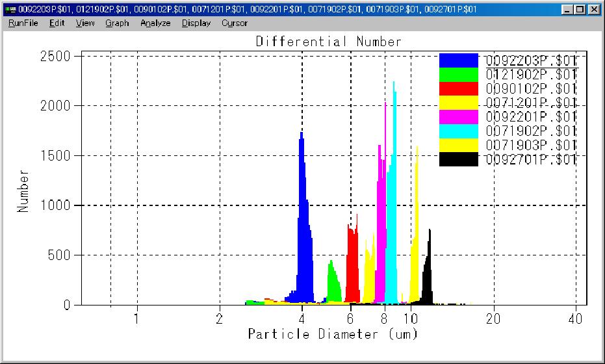The image size is (605, 364).
Task: Click the 2500 y-axis tick label
Action: (56, 57)
